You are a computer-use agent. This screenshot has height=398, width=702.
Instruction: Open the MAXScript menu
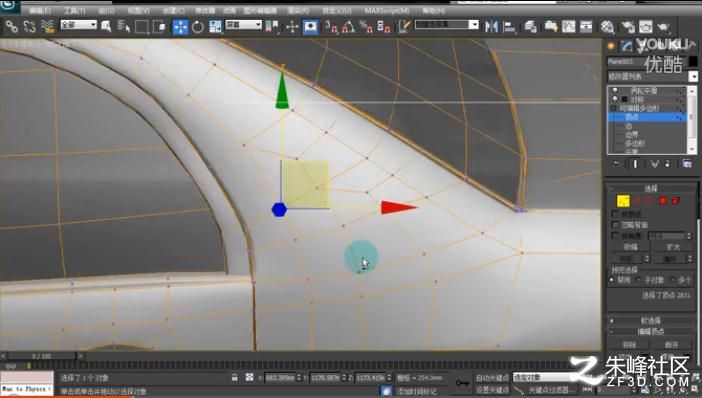(x=387, y=10)
